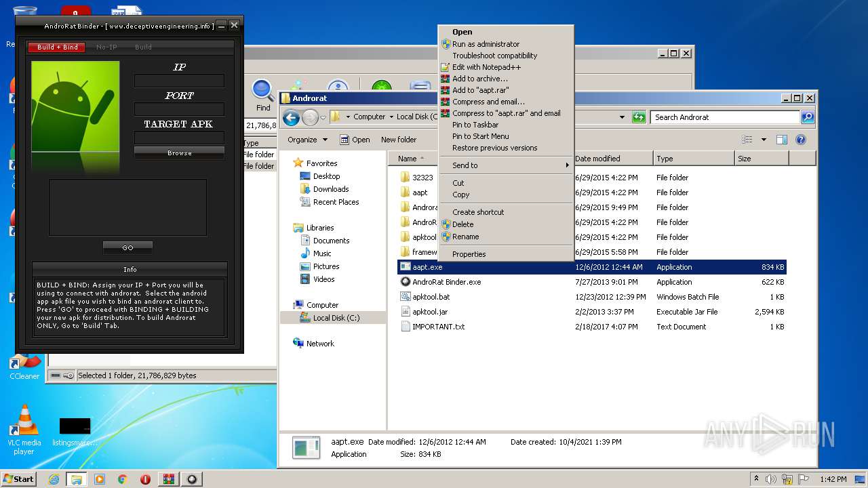Viewport: 868px width, 488px height.
Task: Switch to No-IP tab in AndroRat Binder
Action: [x=106, y=47]
